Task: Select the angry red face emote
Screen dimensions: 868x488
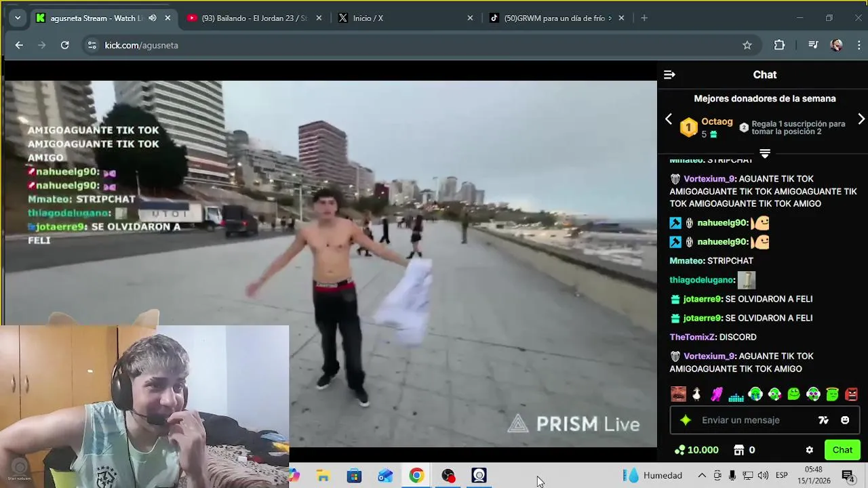Action: (852, 394)
